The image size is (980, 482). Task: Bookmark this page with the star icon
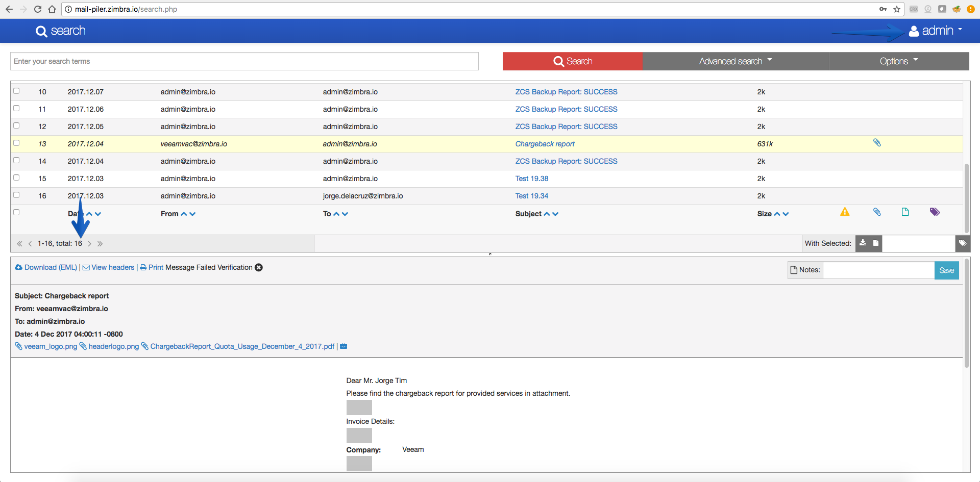pyautogui.click(x=897, y=9)
